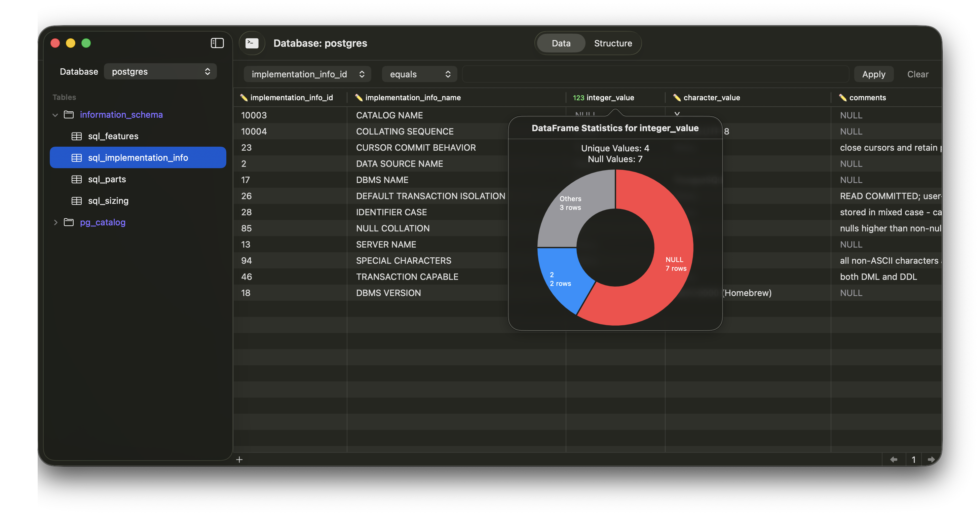Select the 'READ COMMITTED' comment cell
This screenshot has width=980, height=516.
click(x=887, y=196)
